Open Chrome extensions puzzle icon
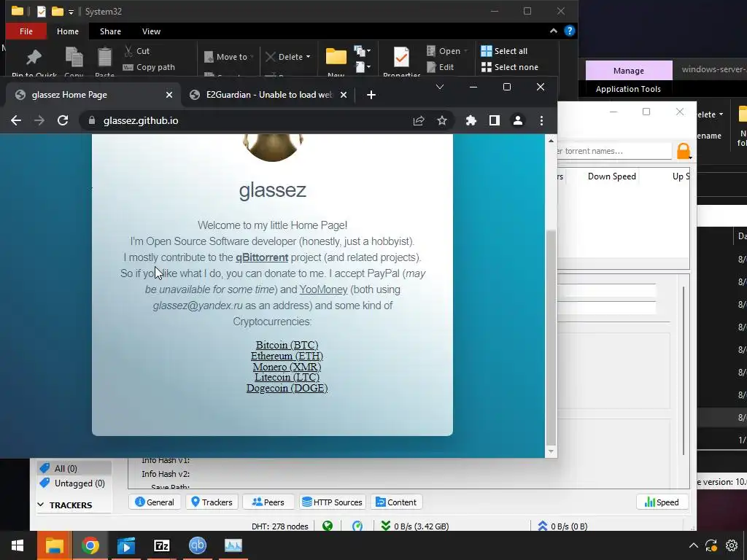This screenshot has width=747, height=560. click(471, 120)
